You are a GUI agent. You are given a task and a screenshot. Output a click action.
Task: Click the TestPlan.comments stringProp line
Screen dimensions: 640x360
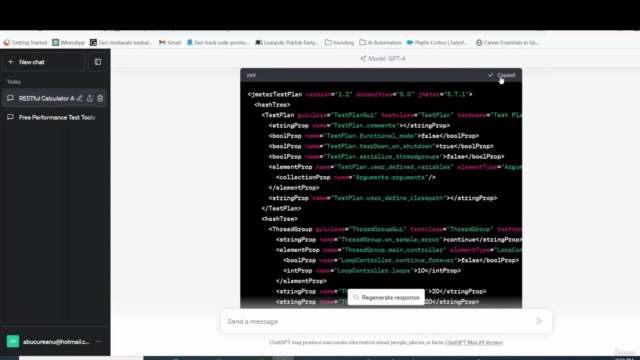[x=359, y=126]
